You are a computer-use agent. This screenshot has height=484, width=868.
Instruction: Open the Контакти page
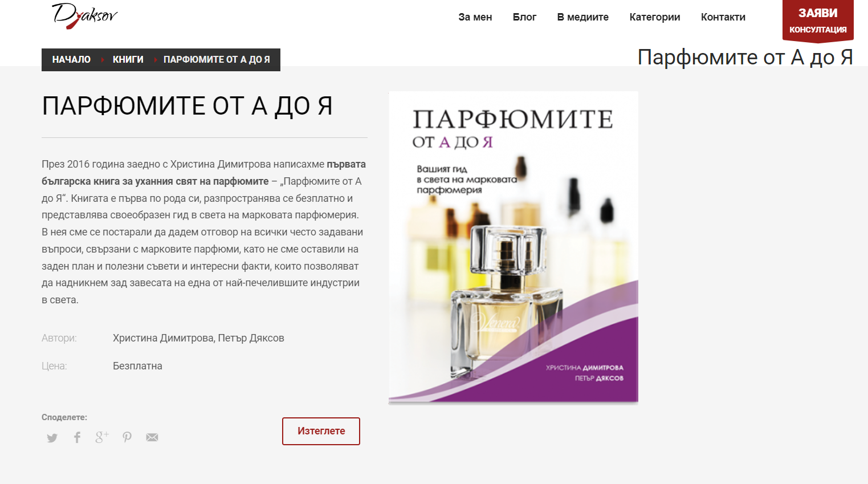point(723,17)
